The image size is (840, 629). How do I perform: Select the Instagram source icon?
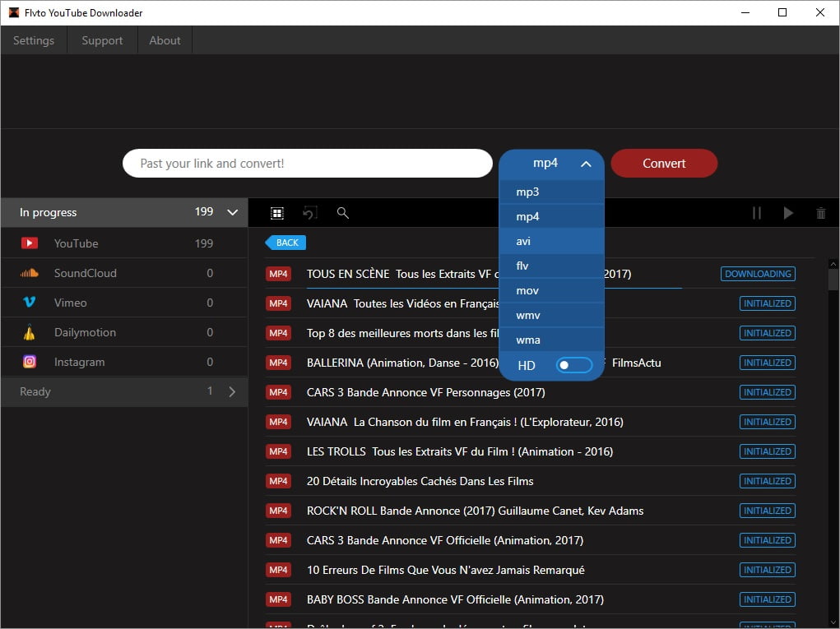[30, 362]
